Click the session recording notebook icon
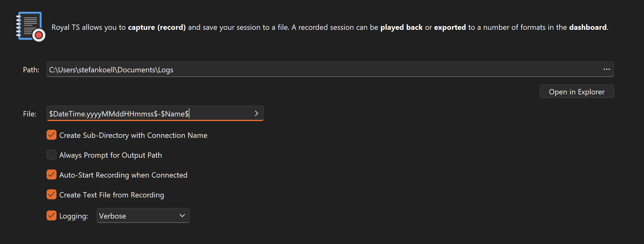The width and height of the screenshot is (644, 244). pos(30,26)
